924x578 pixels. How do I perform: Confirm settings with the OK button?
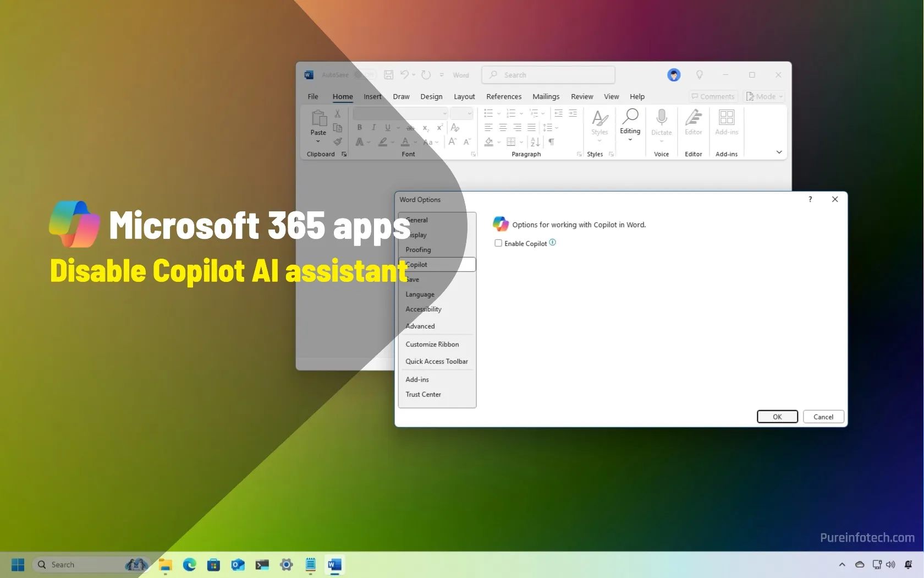tap(777, 417)
